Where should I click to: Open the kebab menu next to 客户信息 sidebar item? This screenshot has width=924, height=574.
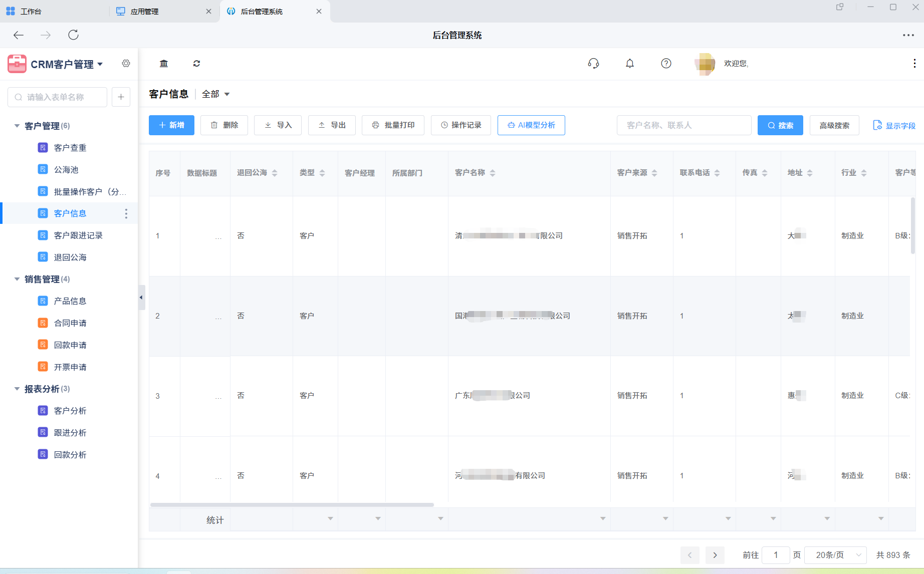(126, 213)
